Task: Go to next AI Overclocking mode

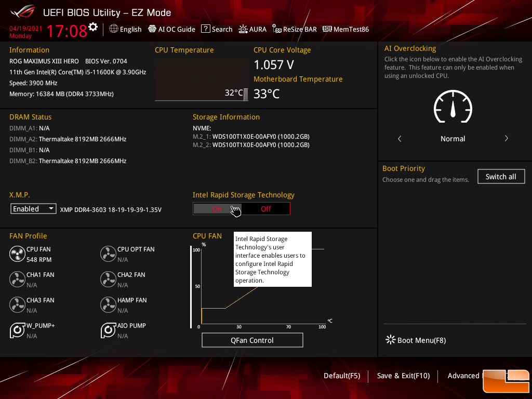Action: coord(506,138)
